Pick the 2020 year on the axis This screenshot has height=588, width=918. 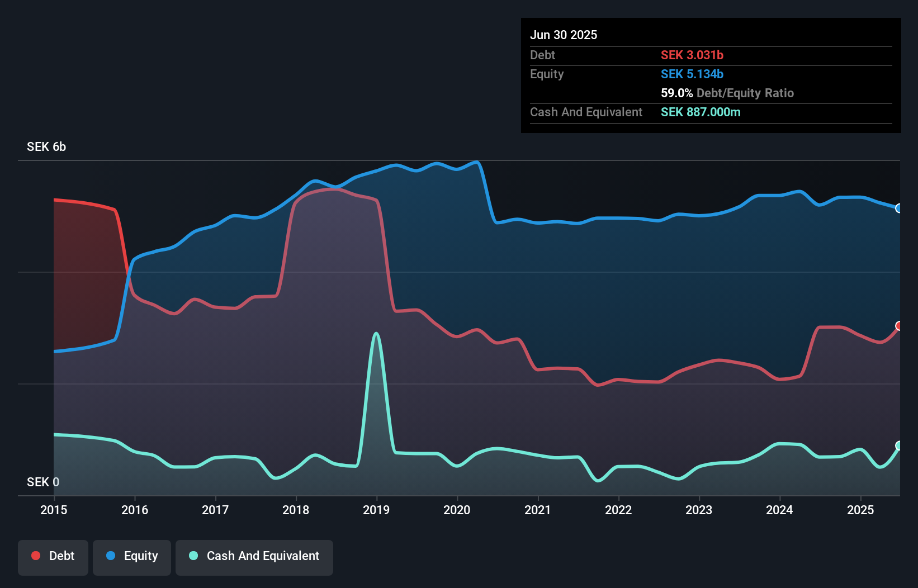pos(457,510)
